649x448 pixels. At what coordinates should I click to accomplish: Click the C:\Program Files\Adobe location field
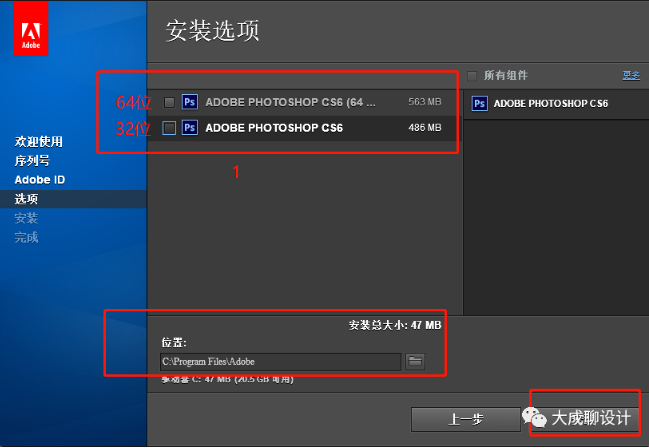point(280,361)
